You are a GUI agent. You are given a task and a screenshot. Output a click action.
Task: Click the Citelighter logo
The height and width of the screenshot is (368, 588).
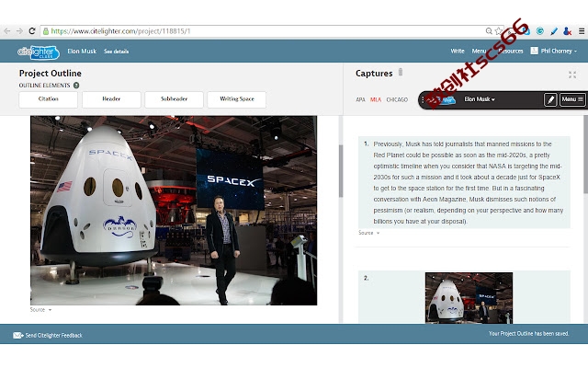click(39, 52)
